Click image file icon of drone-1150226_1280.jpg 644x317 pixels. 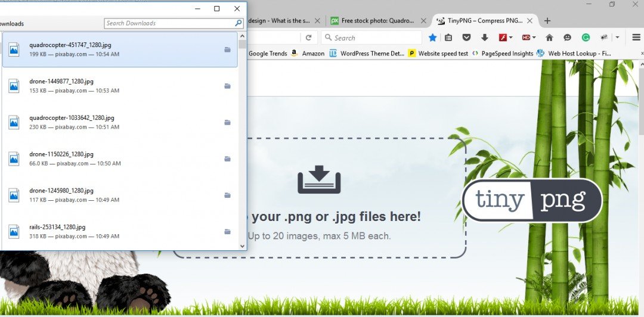tap(14, 158)
